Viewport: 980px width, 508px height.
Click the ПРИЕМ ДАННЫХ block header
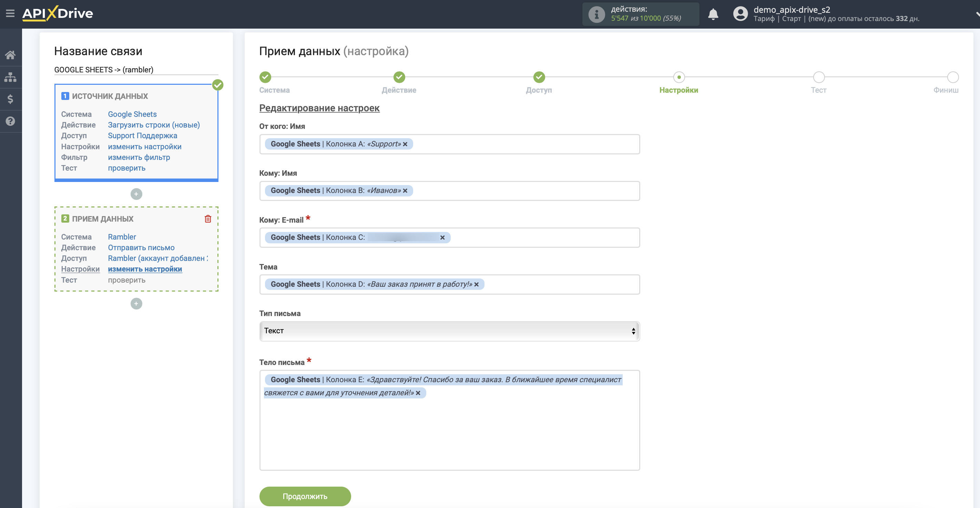pos(102,219)
